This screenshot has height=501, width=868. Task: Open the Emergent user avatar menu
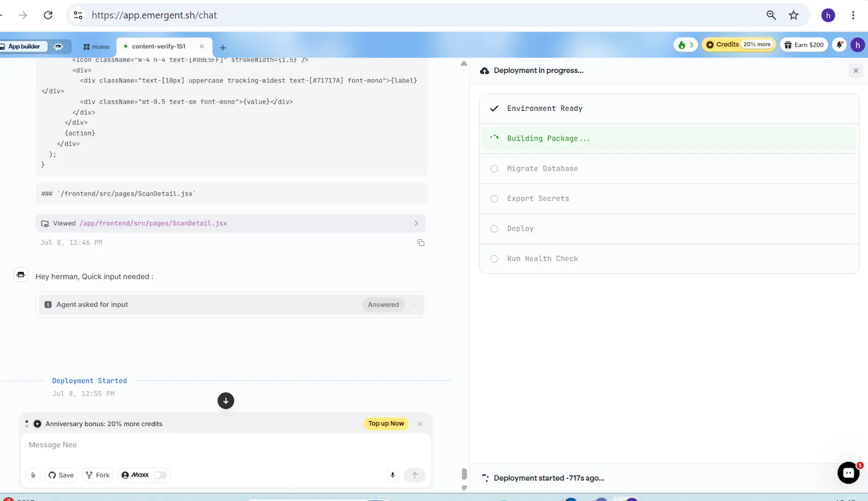858,45
